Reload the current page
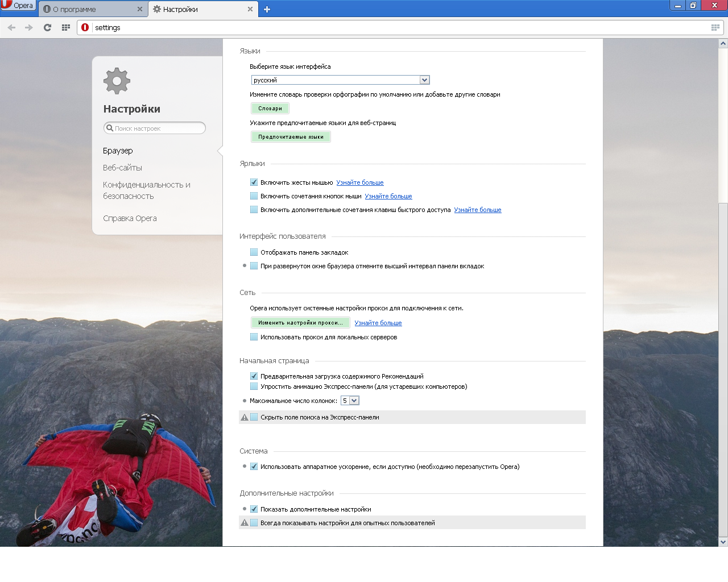 [x=48, y=27]
